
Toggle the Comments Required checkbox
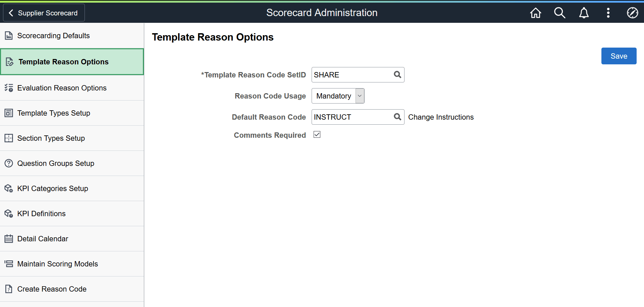pyautogui.click(x=317, y=134)
